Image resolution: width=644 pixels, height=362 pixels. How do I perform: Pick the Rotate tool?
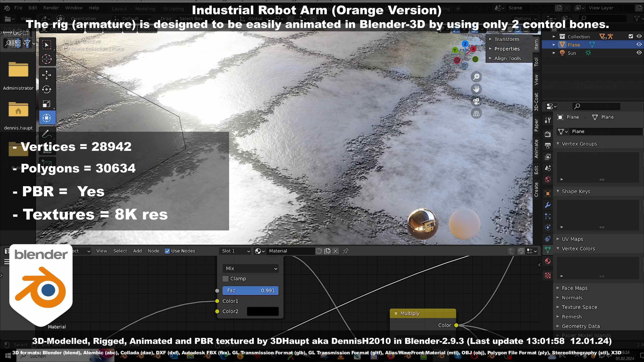pyautogui.click(x=47, y=89)
